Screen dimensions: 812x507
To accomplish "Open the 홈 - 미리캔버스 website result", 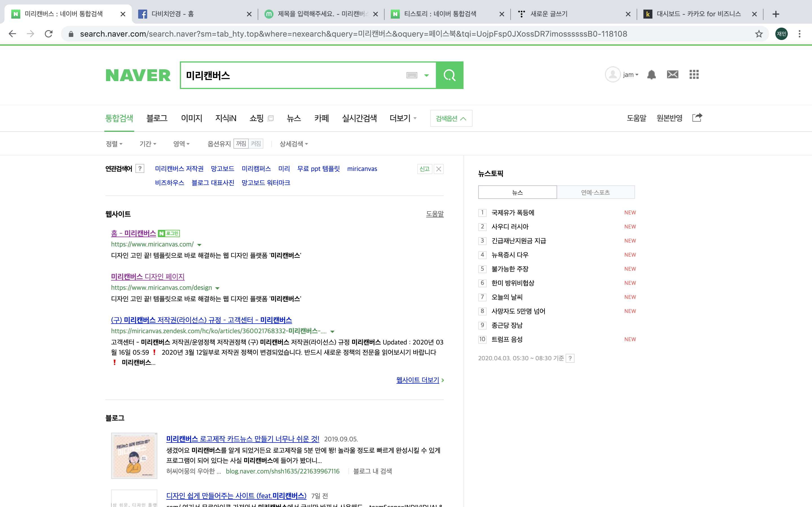I will (134, 234).
